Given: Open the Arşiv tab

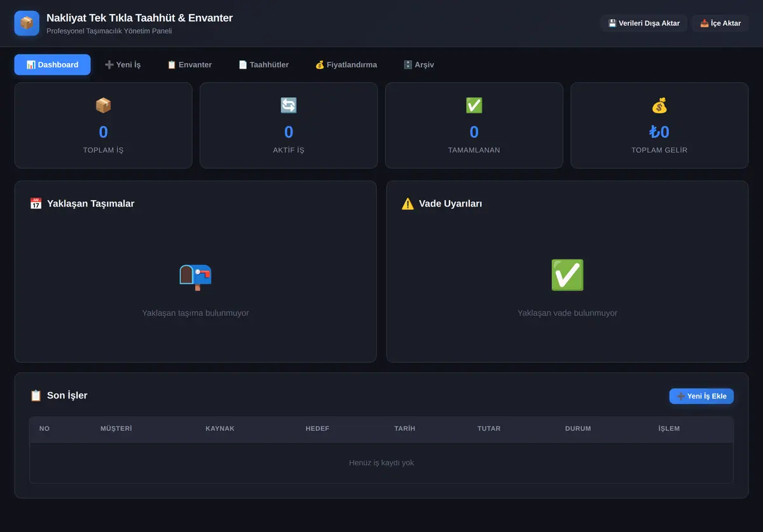Looking at the screenshot, I should tap(419, 65).
